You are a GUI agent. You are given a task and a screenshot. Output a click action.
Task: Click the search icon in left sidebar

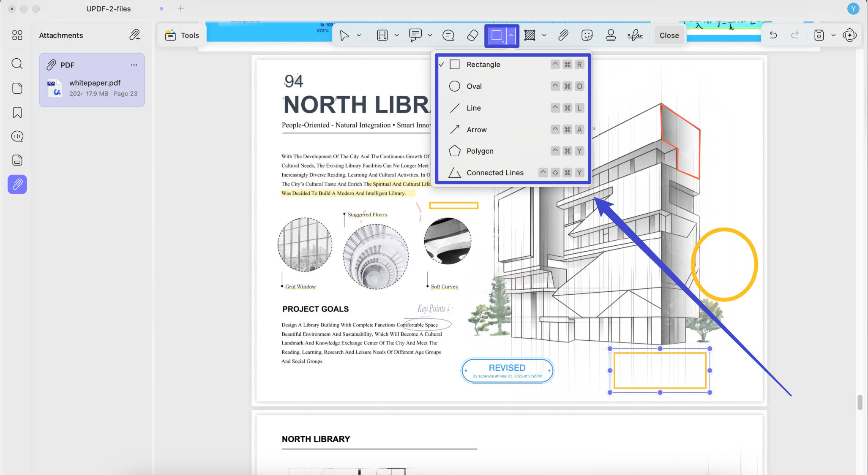point(17,64)
